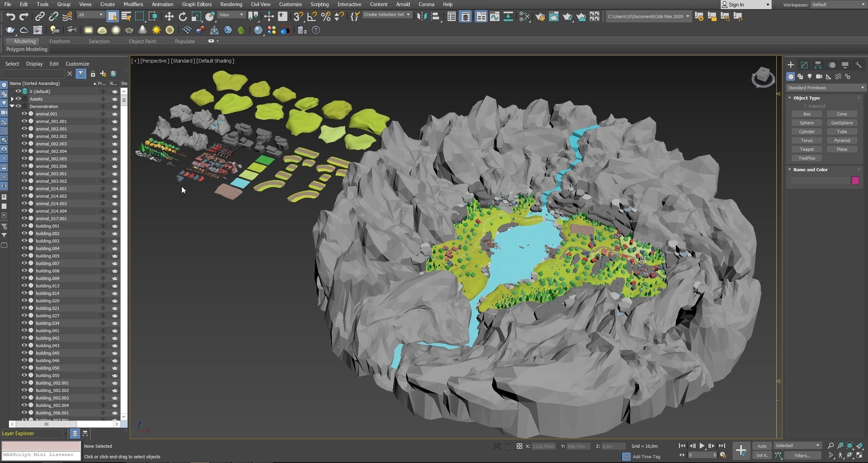The width and height of the screenshot is (868, 463).
Task: Expand the Assets layer tree
Action: point(12,99)
